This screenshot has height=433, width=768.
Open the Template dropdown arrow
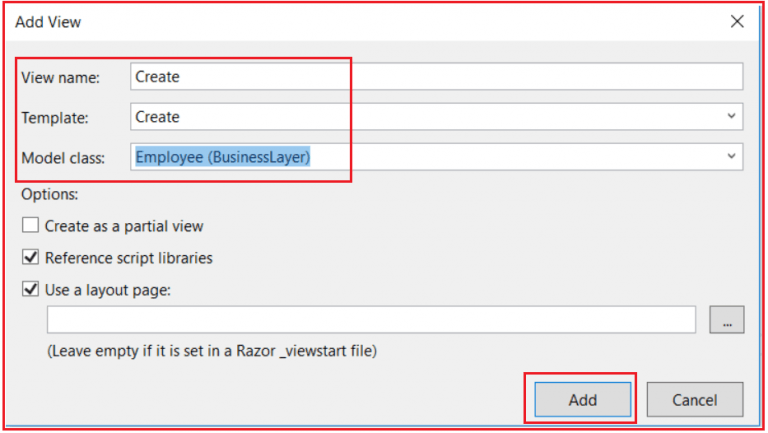(x=731, y=117)
